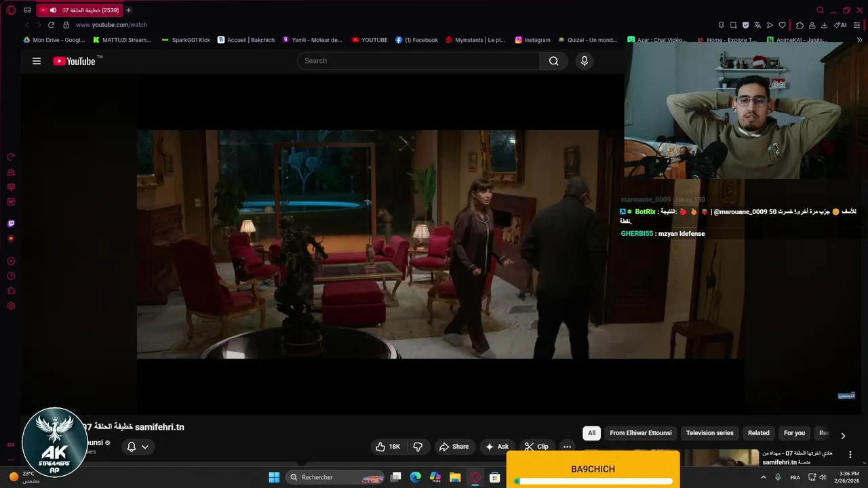Select the All filter chip

click(x=591, y=433)
